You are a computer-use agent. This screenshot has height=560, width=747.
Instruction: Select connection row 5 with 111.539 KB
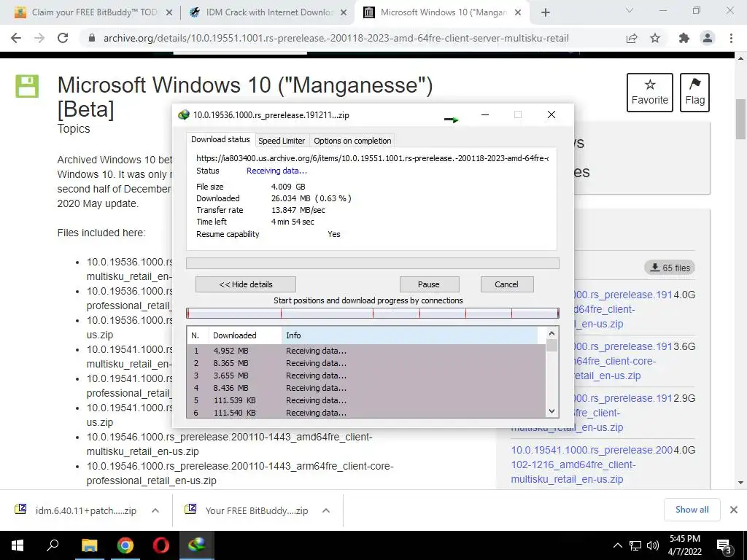coord(366,400)
